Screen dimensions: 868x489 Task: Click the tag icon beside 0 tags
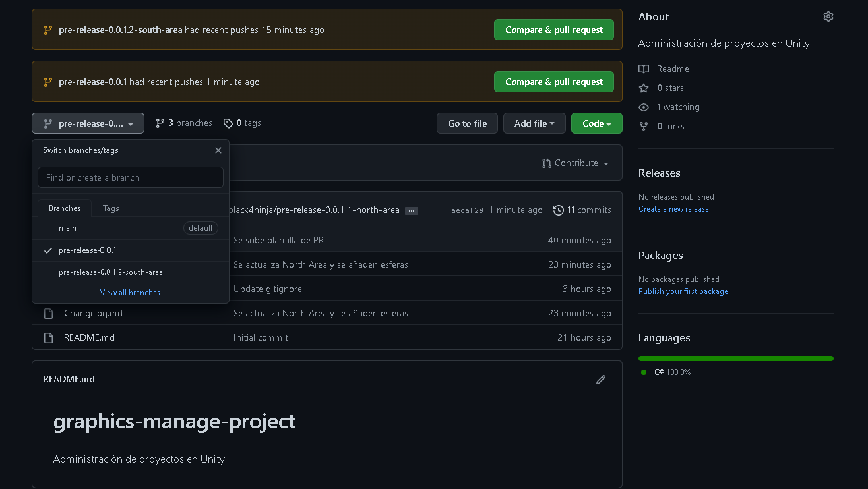click(228, 123)
